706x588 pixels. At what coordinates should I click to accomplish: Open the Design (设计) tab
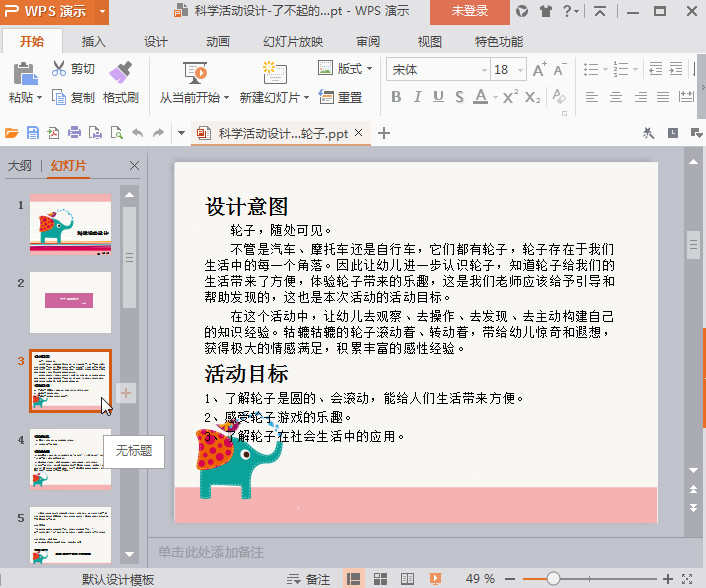[156, 42]
